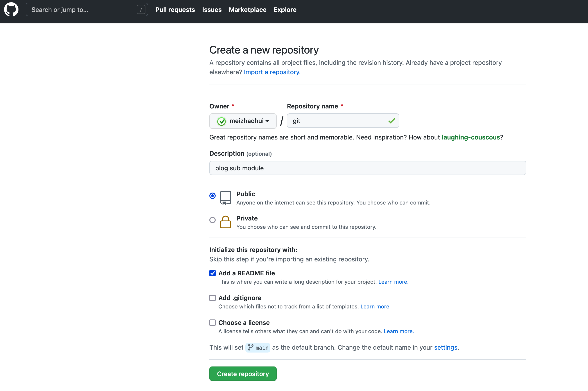Open Pull requests in the top navigation
Screen dimensions: 588x391
[175, 10]
